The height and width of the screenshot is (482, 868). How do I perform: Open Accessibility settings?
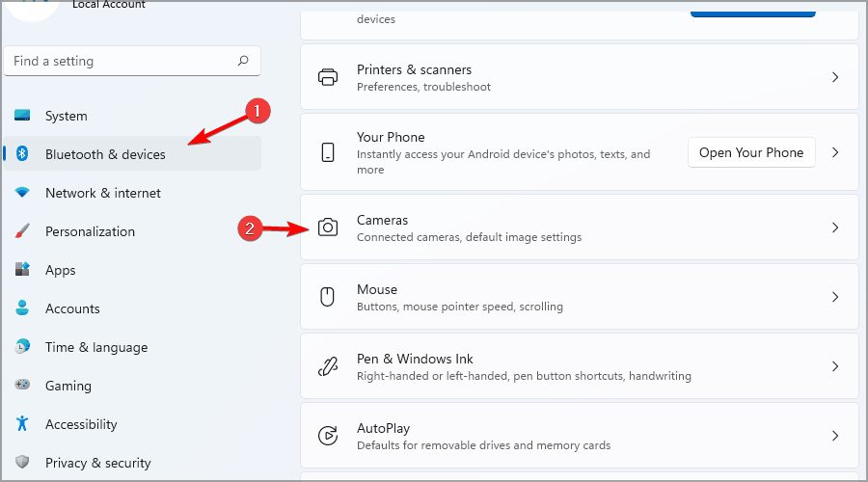point(132,424)
